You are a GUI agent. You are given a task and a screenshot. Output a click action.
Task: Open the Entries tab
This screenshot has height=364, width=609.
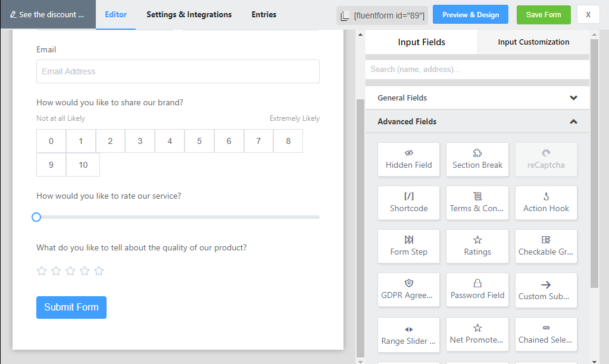coord(264,14)
